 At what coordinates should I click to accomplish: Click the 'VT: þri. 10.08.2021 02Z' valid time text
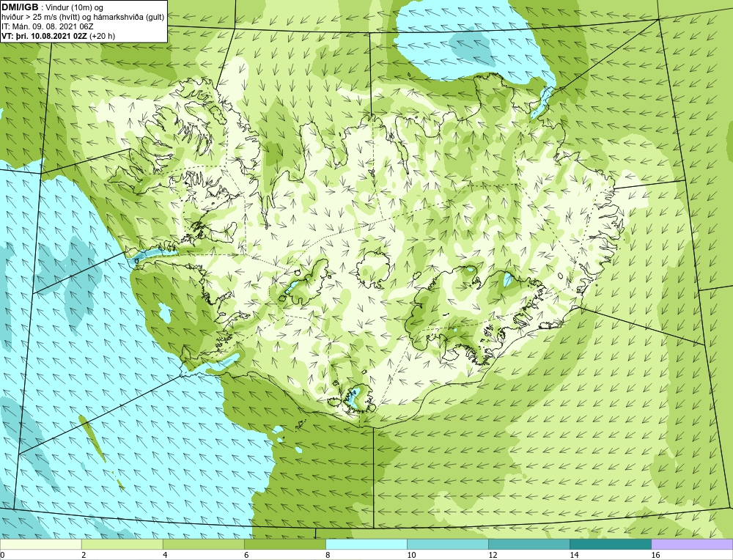coord(45,35)
